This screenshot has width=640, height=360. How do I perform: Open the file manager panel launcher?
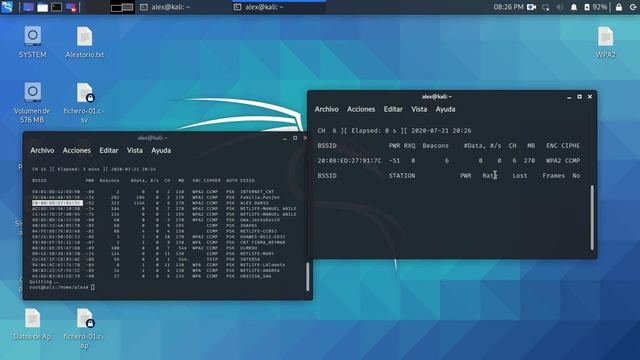click(x=42, y=7)
